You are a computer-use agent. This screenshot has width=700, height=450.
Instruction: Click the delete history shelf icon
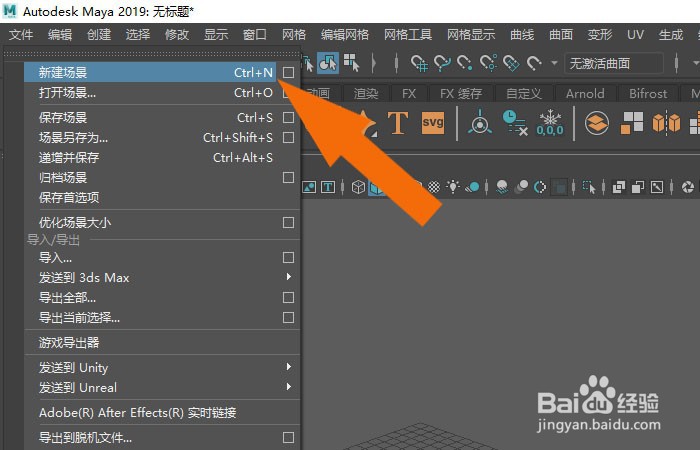click(515, 123)
